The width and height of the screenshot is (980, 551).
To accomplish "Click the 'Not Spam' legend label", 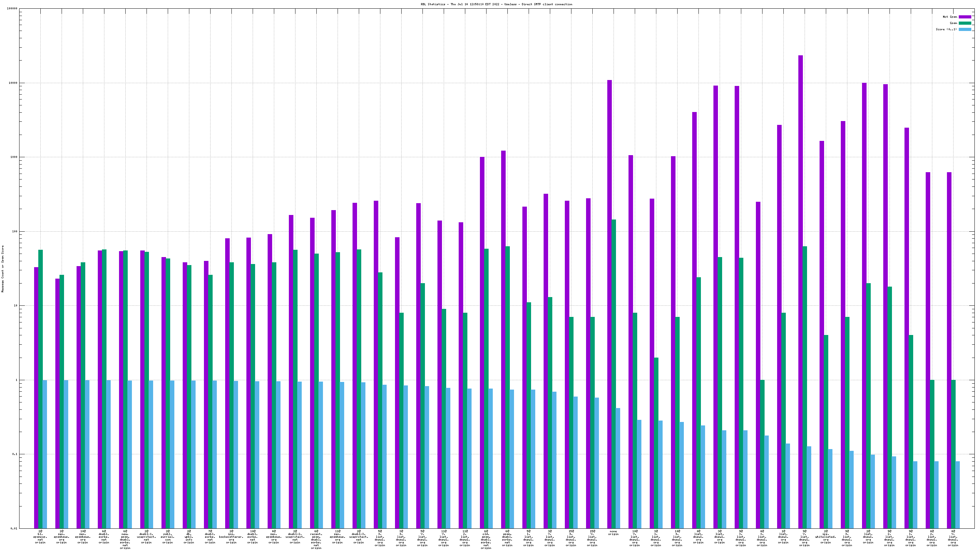I will [x=950, y=17].
